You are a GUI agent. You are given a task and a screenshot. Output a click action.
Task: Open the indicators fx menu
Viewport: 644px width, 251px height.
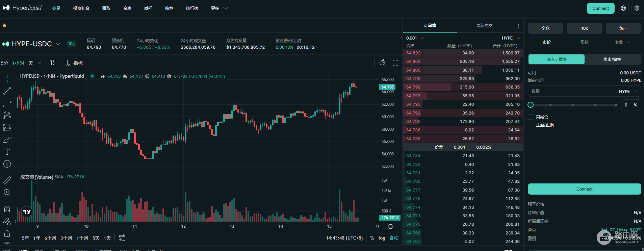point(74,63)
